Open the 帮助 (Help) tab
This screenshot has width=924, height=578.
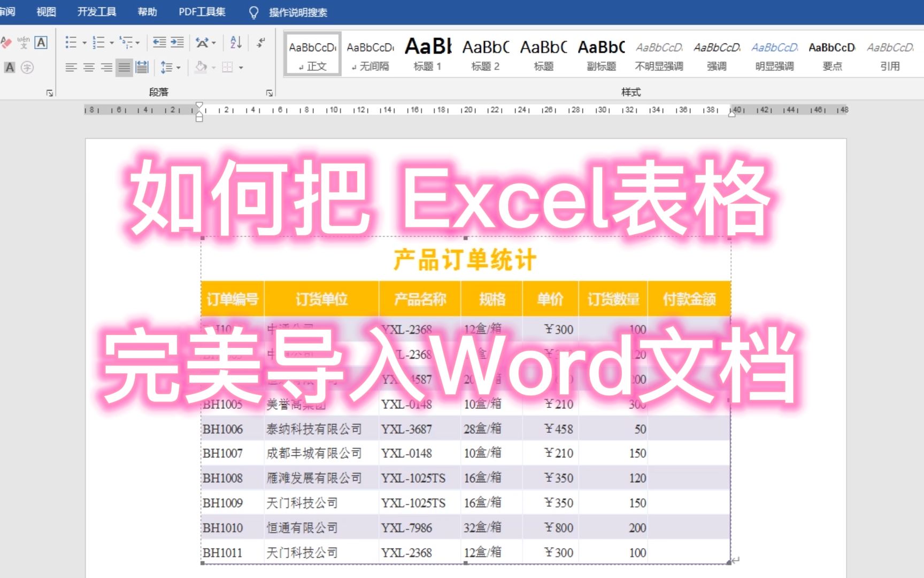(x=147, y=12)
